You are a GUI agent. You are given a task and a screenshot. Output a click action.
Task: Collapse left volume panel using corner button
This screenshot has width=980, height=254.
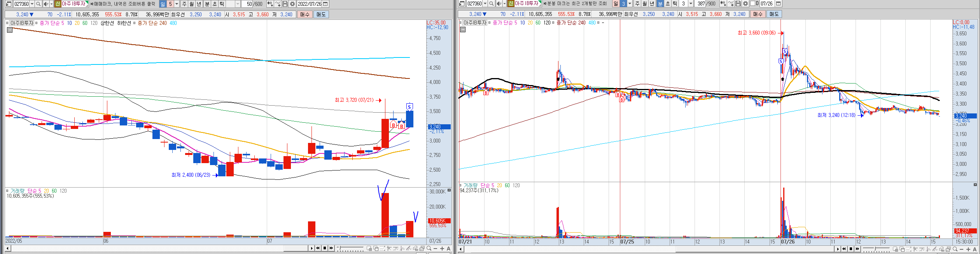[449, 190]
